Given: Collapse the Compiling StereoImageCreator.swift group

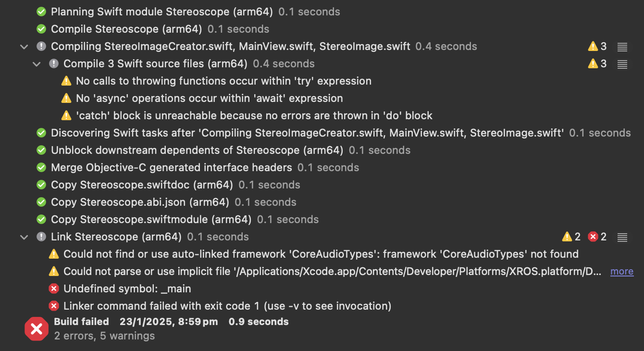Looking at the screenshot, I should 24,47.
